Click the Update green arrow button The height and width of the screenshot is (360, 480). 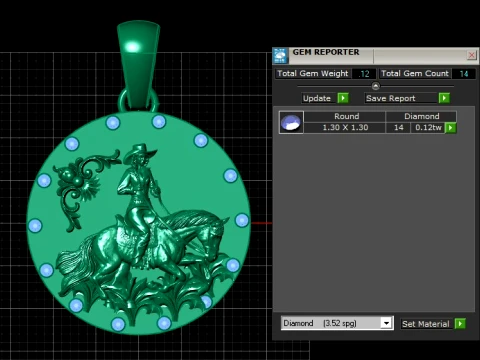pyautogui.click(x=343, y=98)
